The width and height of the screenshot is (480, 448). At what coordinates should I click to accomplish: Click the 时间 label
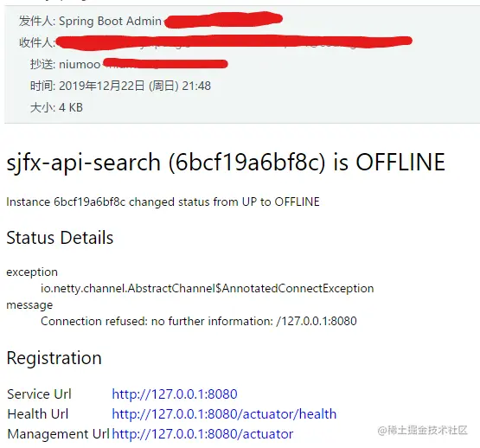(x=42, y=86)
